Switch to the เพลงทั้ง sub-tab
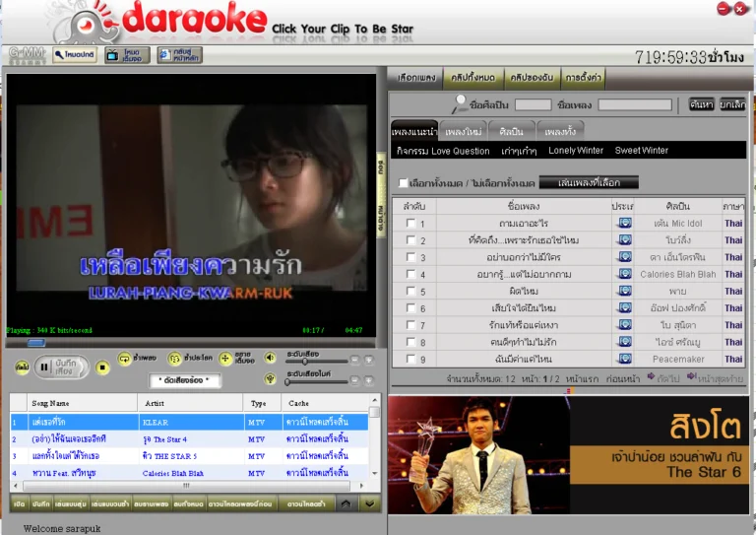The height and width of the screenshot is (535, 756). coord(560,131)
